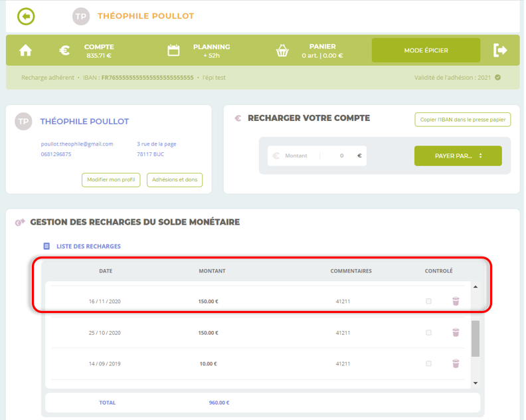Viewport: 526px width, 420px height.
Task: Click the basket icon next to Panier
Action: pyautogui.click(x=282, y=51)
